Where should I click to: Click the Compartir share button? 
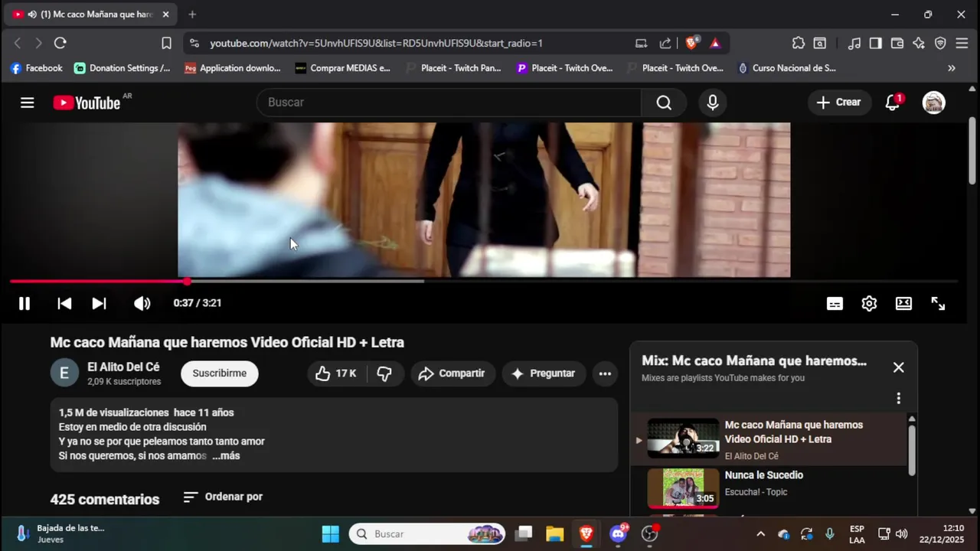pyautogui.click(x=452, y=373)
